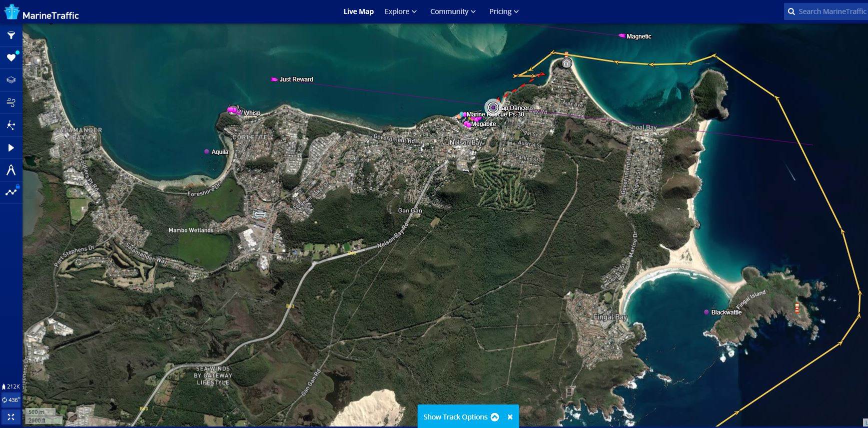Switch to the Live Map tab
Screen dimensions: 868x428
tap(358, 11)
